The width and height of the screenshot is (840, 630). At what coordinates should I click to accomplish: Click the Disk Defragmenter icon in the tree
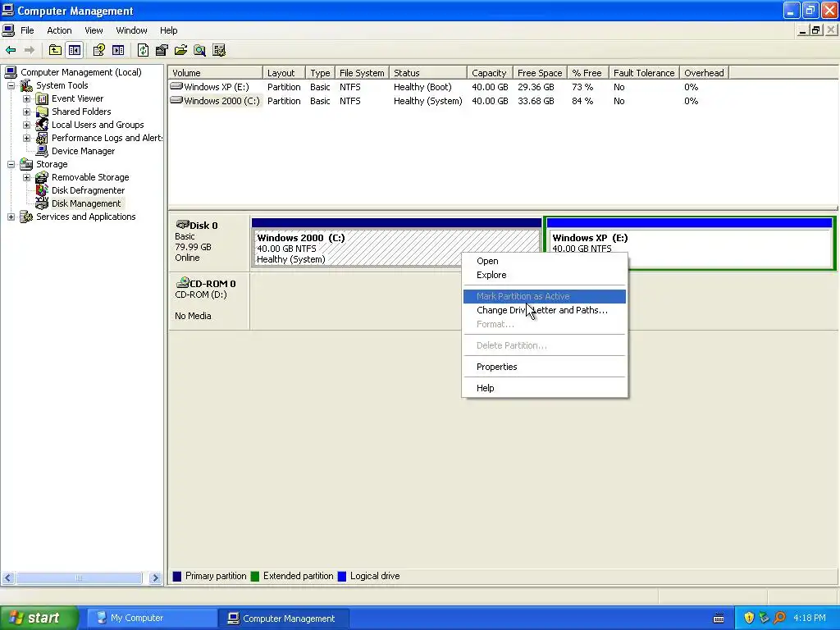(42, 190)
